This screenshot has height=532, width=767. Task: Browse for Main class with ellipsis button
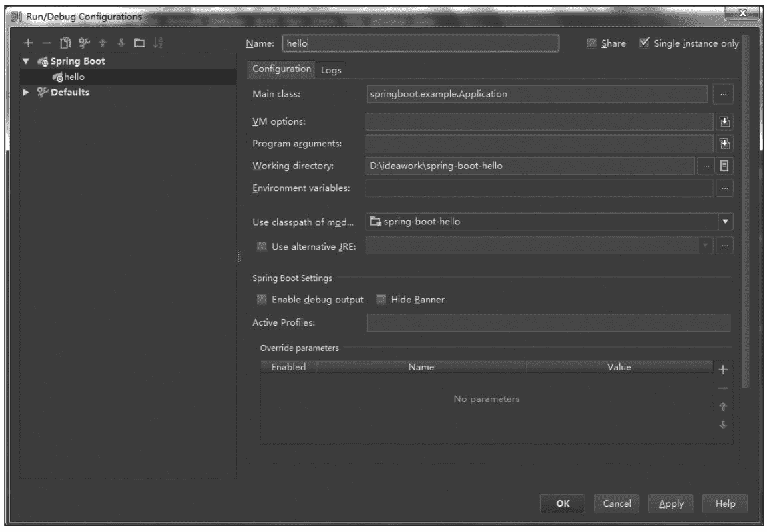[723, 94]
